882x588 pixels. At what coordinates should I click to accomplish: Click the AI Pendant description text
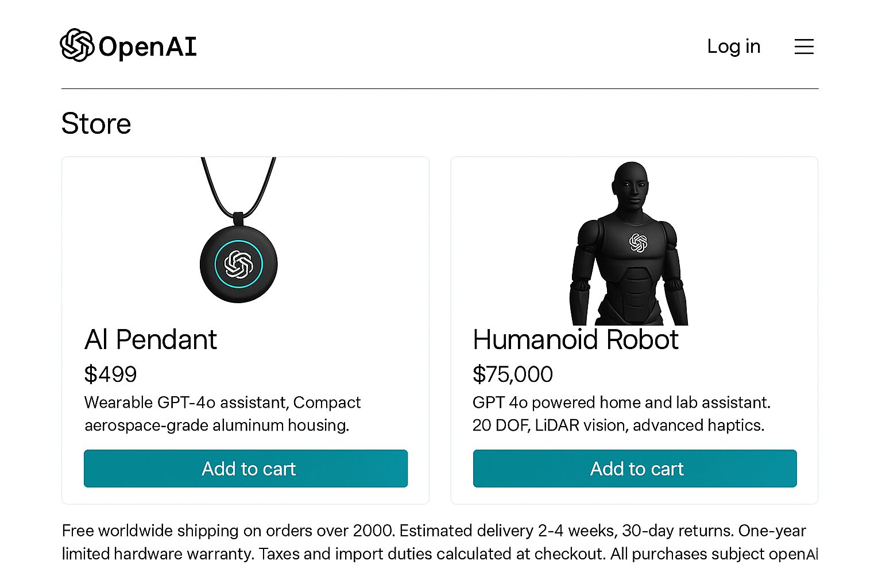point(222,414)
